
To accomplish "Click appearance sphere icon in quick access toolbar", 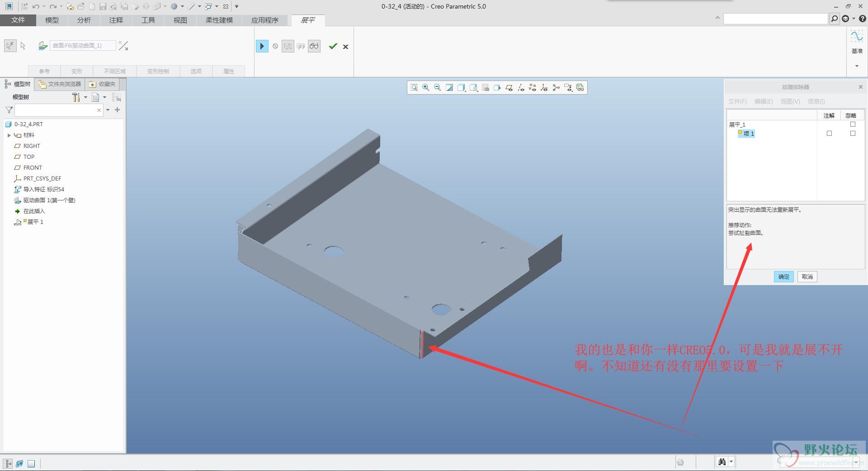I will 174,6.
